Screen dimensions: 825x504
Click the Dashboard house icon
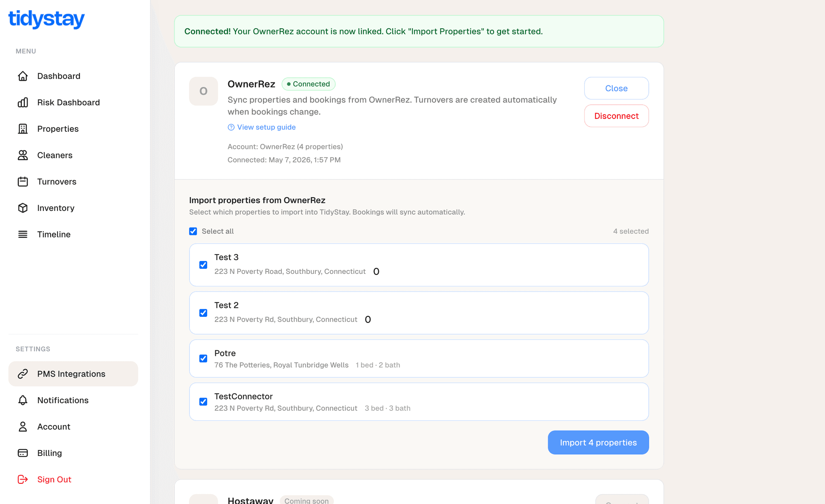[23, 76]
